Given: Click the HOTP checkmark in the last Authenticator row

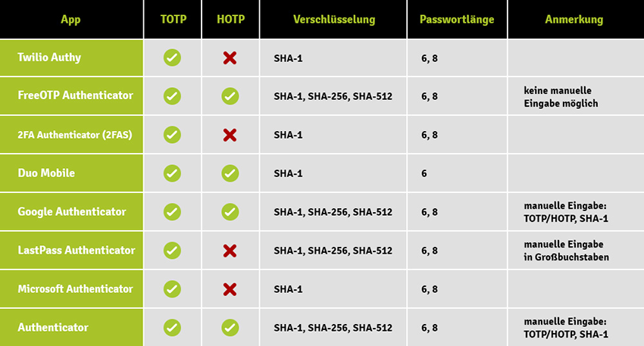Looking at the screenshot, I should [x=230, y=328].
